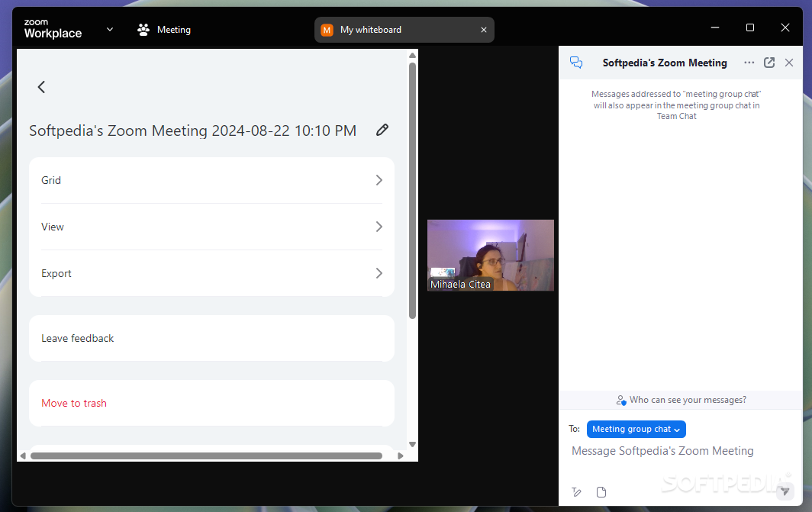Image resolution: width=812 pixels, height=512 pixels.
Task: Edit the whiteboard title with the pencil icon
Action: click(x=382, y=130)
